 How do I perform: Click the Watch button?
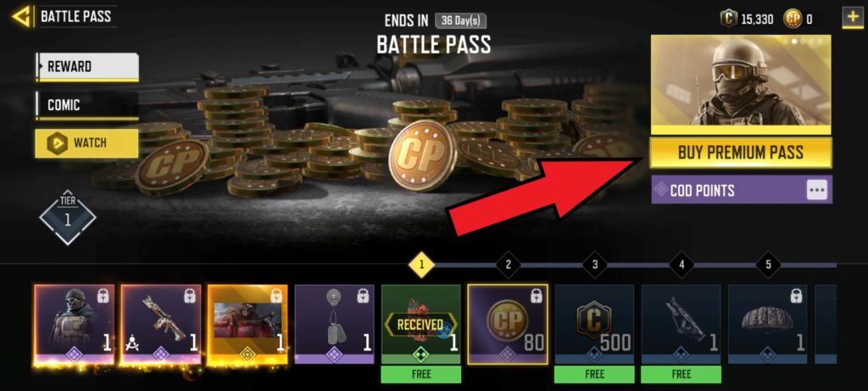pos(87,142)
